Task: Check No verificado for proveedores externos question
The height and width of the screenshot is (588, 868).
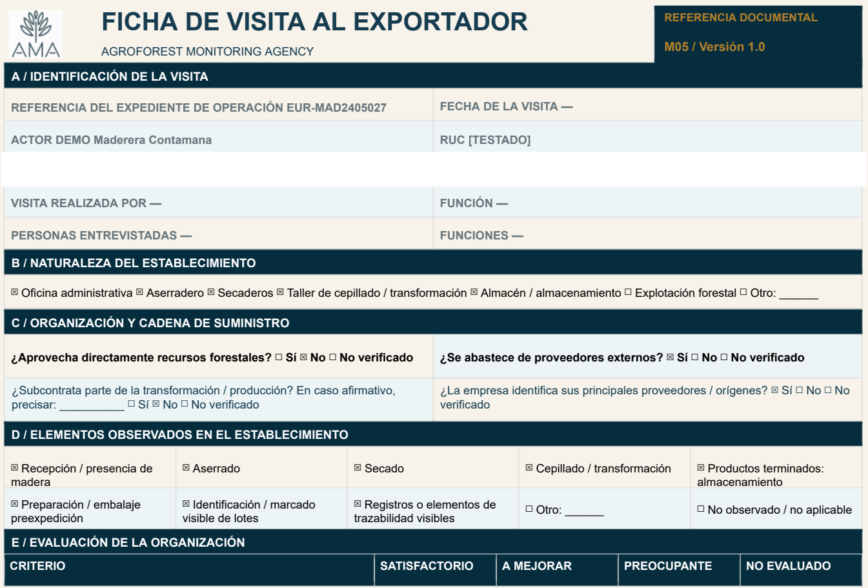Action: coord(724,357)
